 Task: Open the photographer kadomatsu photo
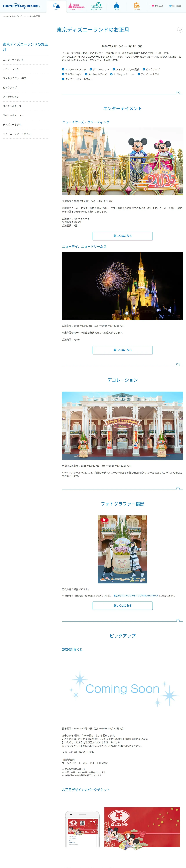pos(123,549)
